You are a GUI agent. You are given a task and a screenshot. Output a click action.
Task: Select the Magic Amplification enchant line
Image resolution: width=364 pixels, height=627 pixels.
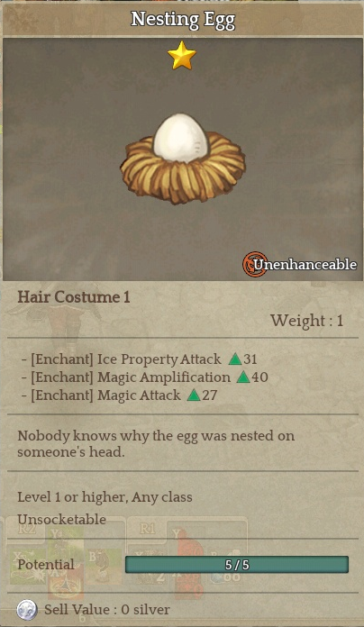145,377
